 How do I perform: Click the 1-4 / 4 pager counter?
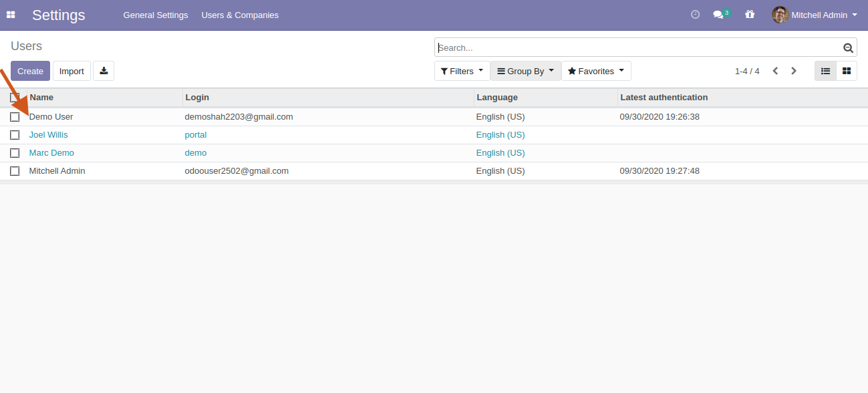coord(747,71)
